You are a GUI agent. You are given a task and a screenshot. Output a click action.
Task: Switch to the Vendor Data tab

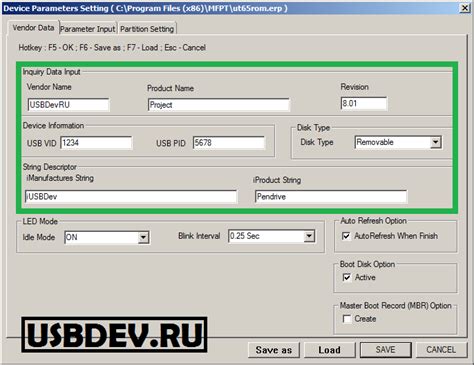33,28
